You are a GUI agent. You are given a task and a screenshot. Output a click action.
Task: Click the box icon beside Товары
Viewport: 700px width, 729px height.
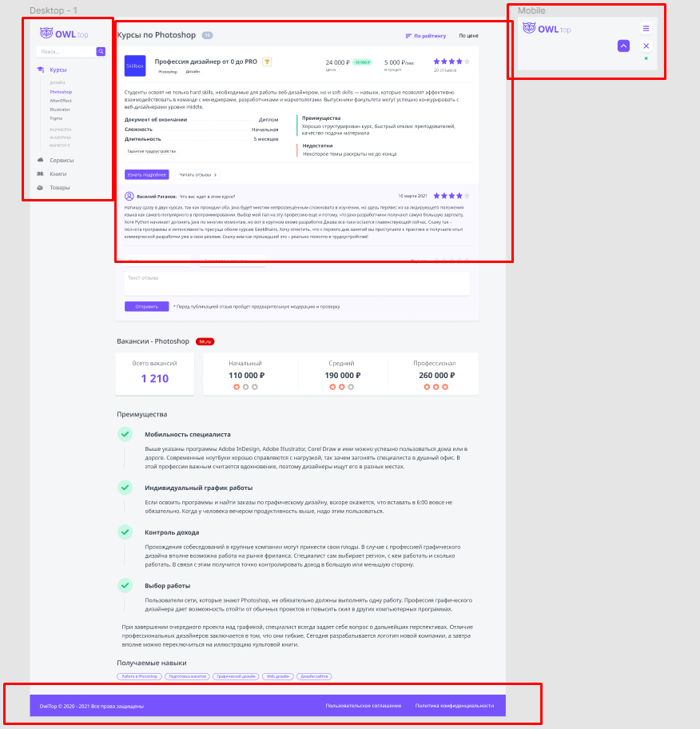pyautogui.click(x=40, y=188)
